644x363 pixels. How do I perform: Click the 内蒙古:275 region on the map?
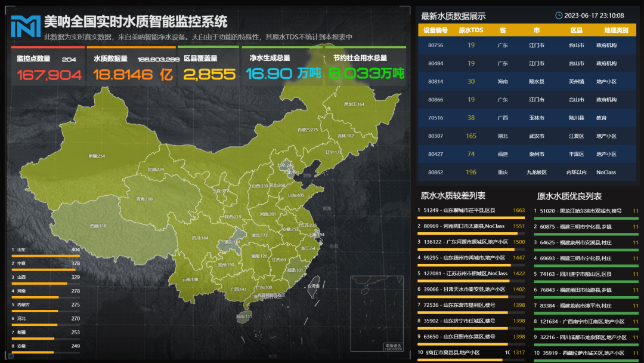(x=307, y=130)
